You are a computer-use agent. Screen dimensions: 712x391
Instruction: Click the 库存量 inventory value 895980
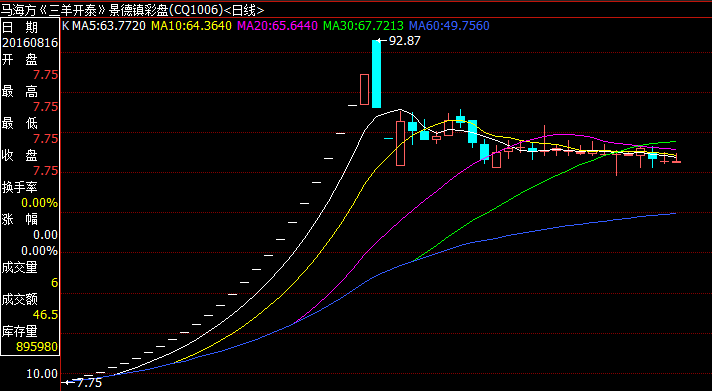(37, 347)
